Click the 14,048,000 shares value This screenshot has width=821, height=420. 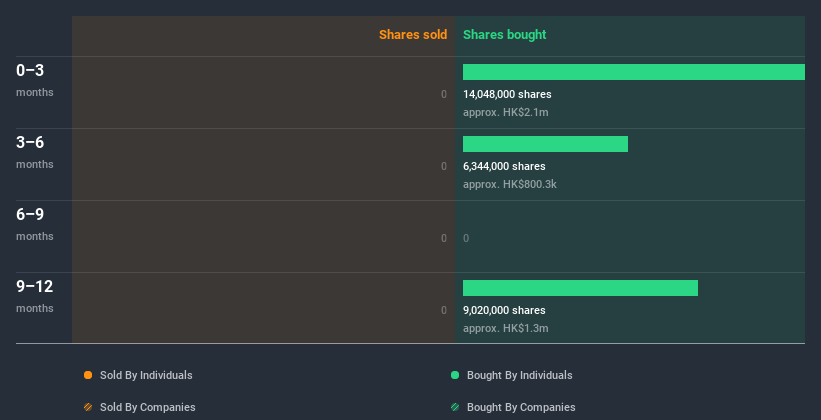tap(507, 94)
